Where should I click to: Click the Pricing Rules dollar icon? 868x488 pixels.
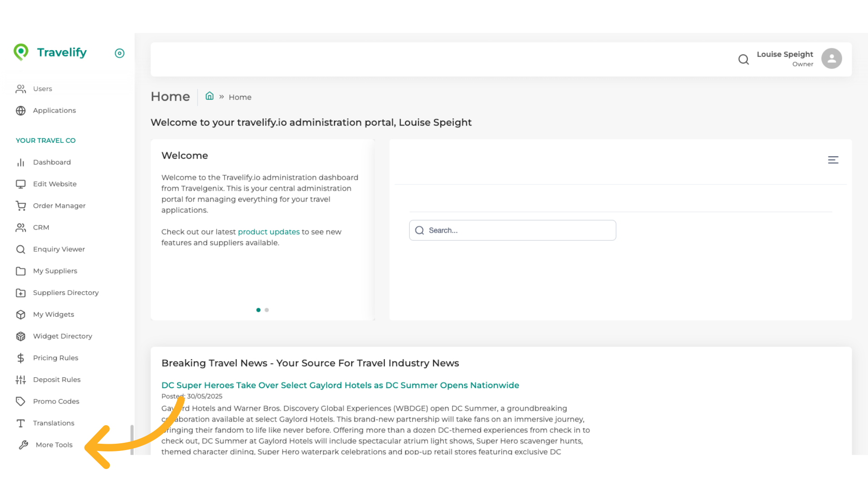point(21,358)
